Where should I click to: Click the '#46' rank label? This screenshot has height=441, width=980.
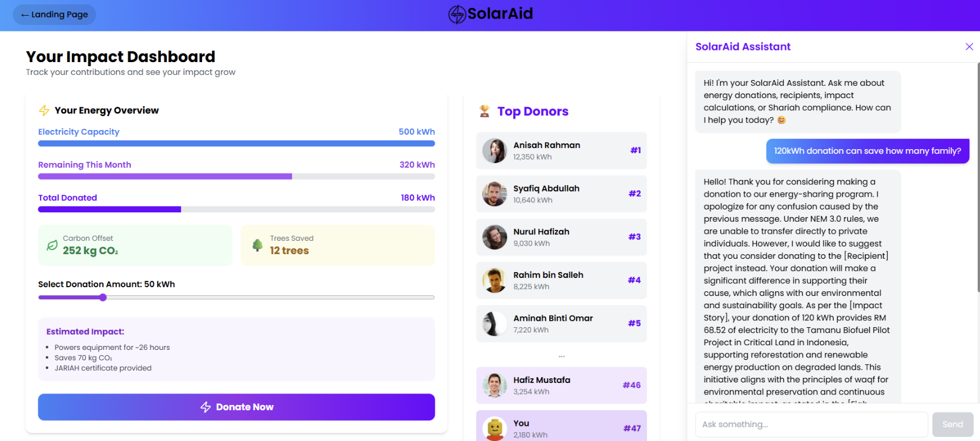(632, 385)
